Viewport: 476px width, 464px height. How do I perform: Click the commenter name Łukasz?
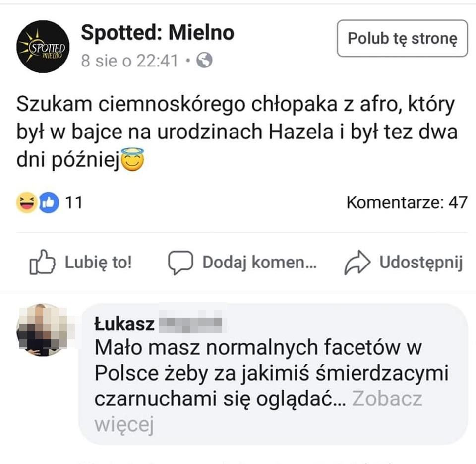coord(122,323)
